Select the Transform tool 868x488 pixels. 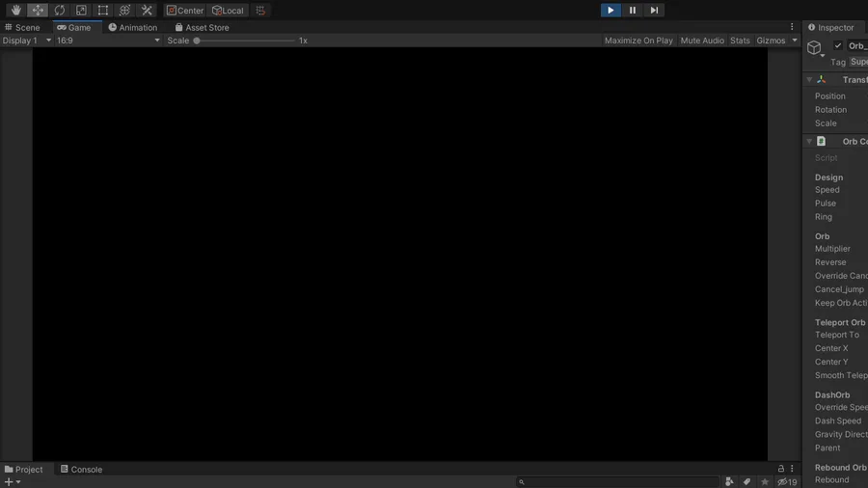pos(124,10)
